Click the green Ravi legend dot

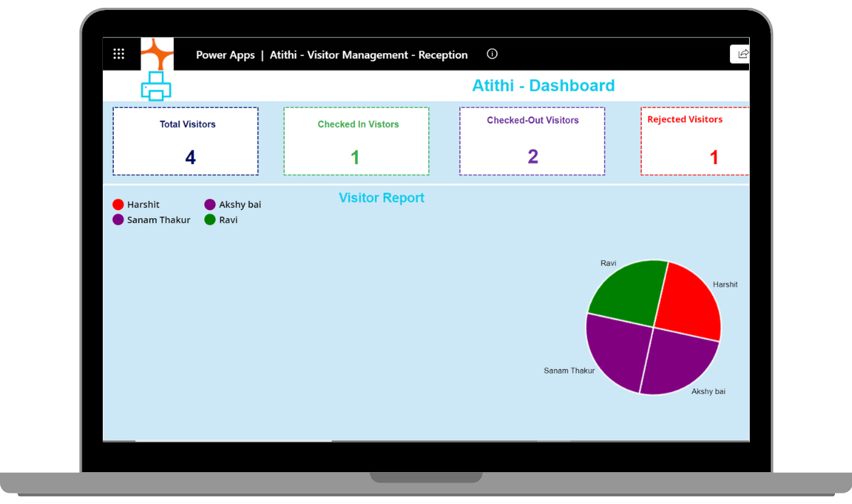[209, 219]
